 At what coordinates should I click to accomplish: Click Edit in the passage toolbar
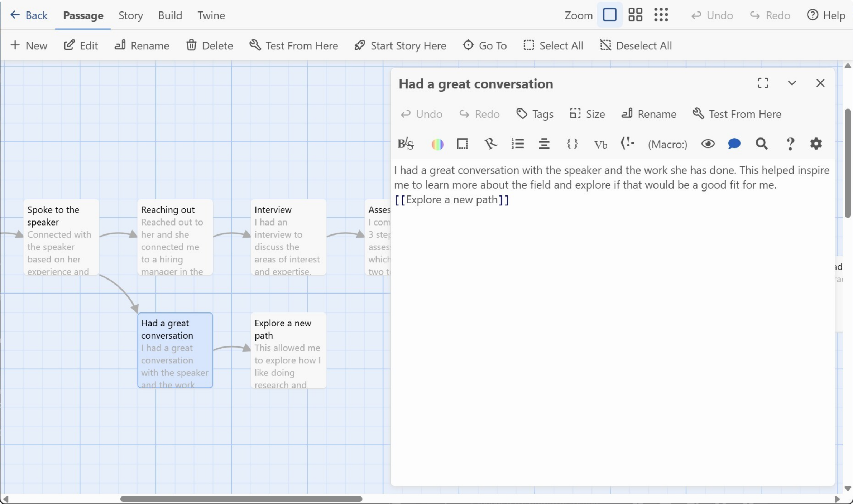click(81, 45)
